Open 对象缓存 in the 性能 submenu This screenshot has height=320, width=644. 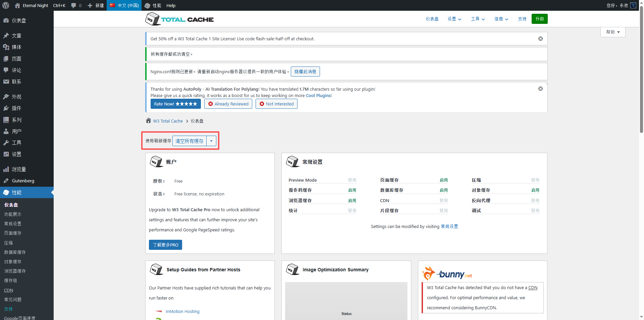click(x=13, y=262)
